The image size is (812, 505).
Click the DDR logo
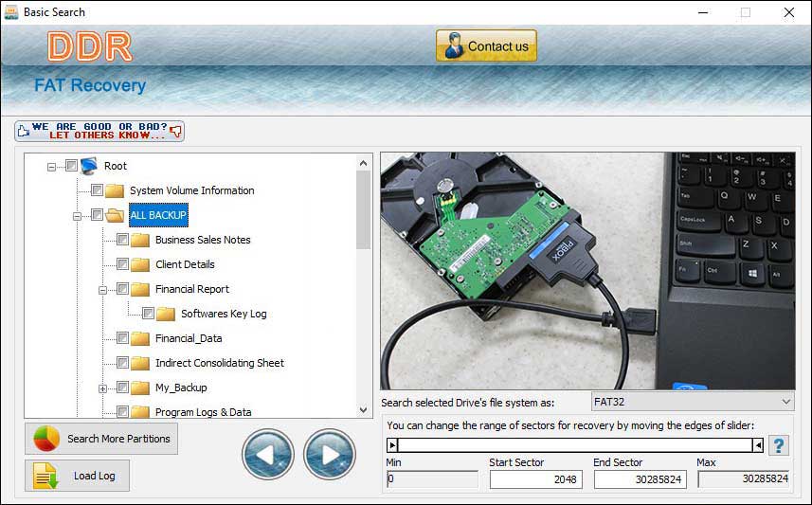90,47
